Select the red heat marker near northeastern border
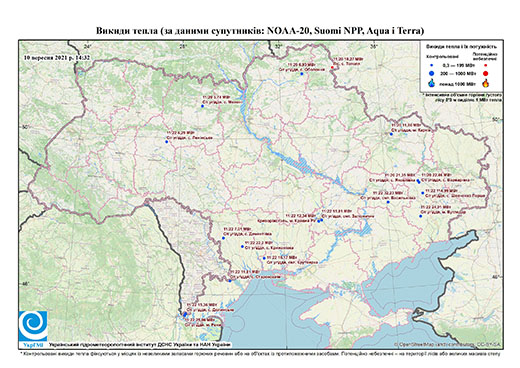This screenshot has height=368, width=520. point(332,68)
